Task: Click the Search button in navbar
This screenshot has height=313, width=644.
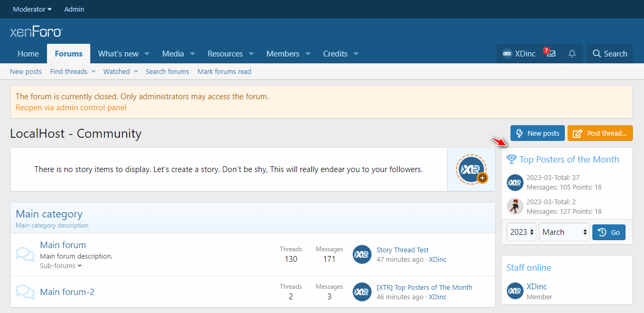Action: point(610,54)
